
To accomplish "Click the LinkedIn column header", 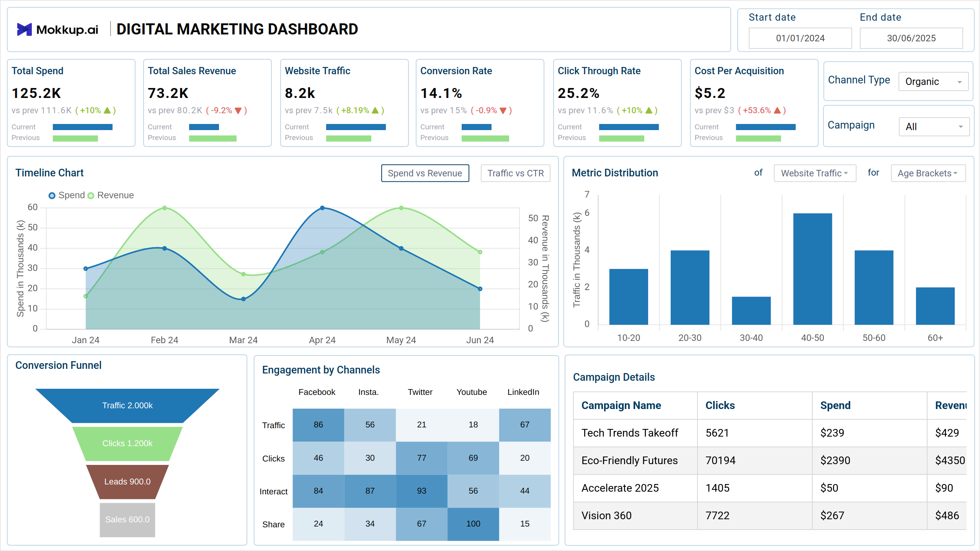I will (523, 392).
